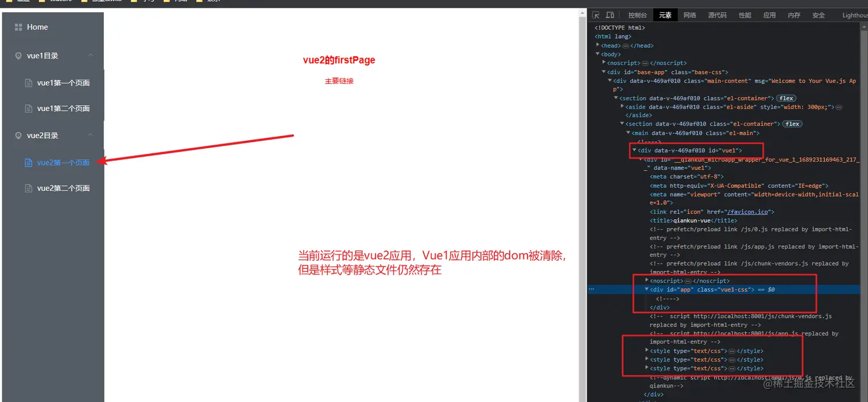
Task: Open the 应用 tab
Action: point(769,16)
